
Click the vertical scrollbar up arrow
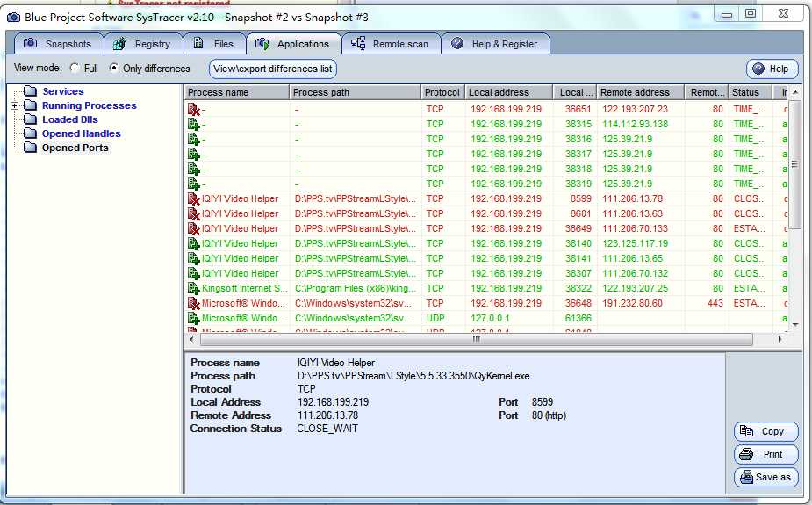pyautogui.click(x=795, y=92)
